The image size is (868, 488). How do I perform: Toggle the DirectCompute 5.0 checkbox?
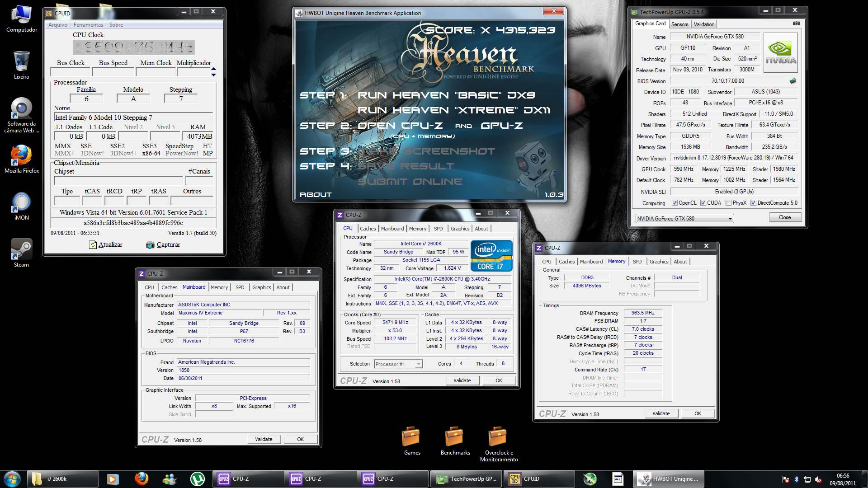(753, 203)
